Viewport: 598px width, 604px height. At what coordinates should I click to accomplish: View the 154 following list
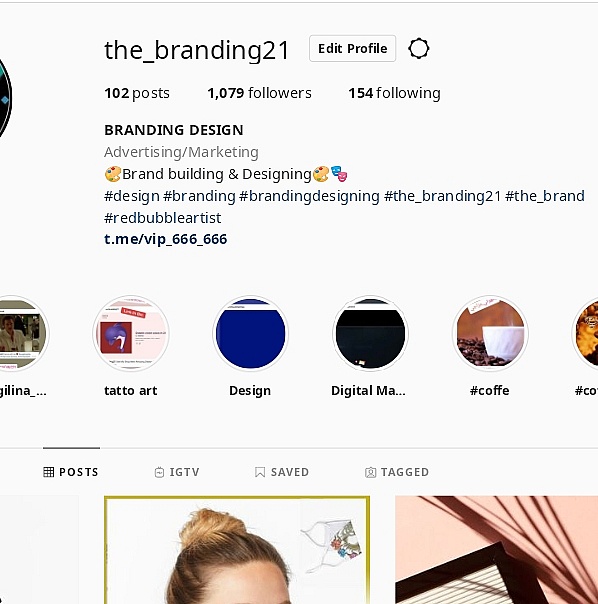coord(395,93)
